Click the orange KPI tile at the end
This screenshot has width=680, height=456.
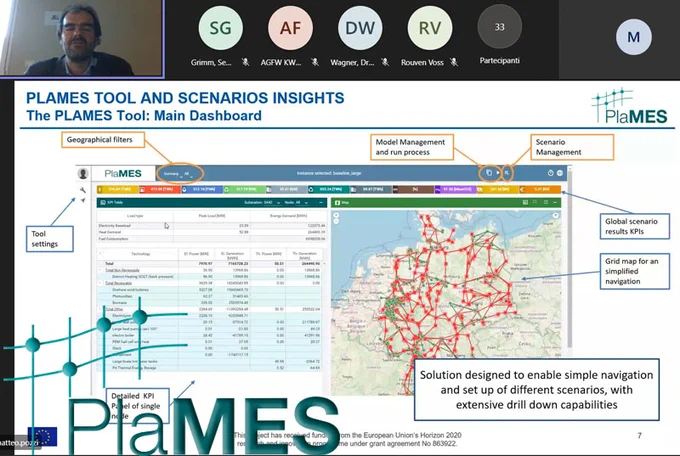coord(540,190)
